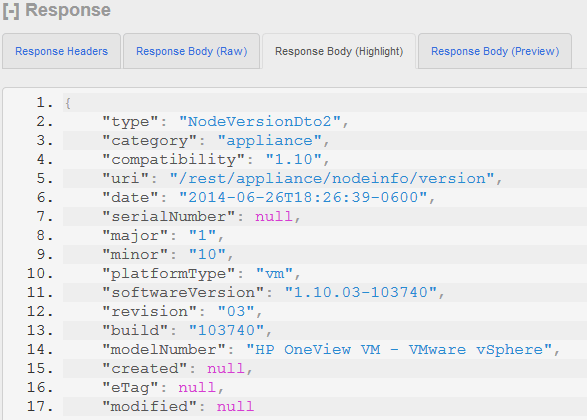587x420 pixels.
Task: Click the modelNumber value "HP OneView VM - VMware vSphere"
Action: tap(399, 350)
